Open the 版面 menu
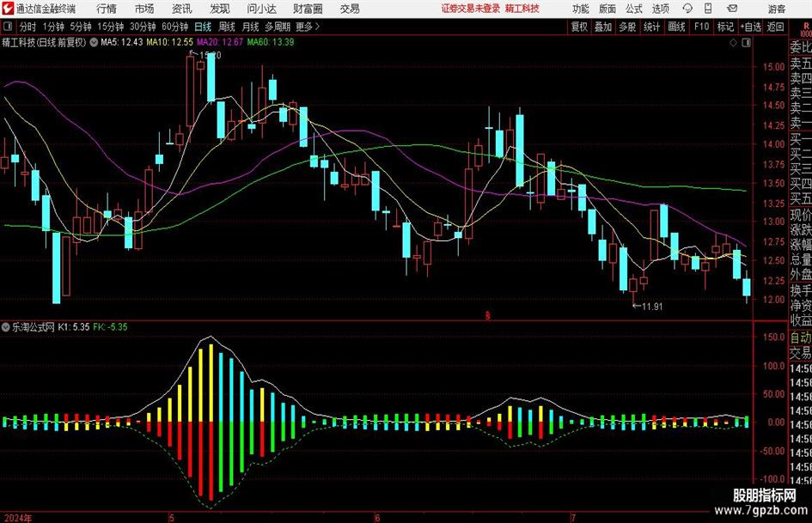Screen dimensions: 812x523 [607, 9]
